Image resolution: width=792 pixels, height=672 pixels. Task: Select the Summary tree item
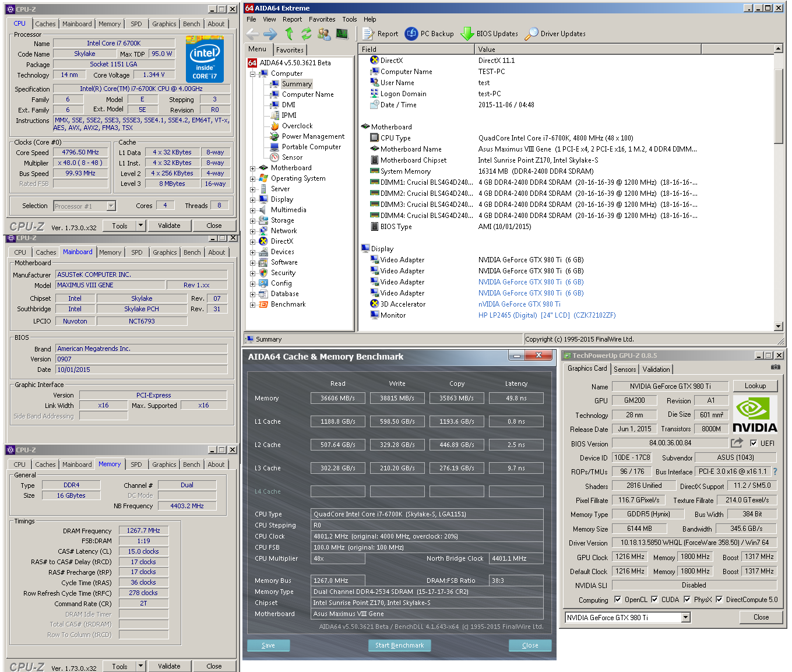tap(297, 84)
